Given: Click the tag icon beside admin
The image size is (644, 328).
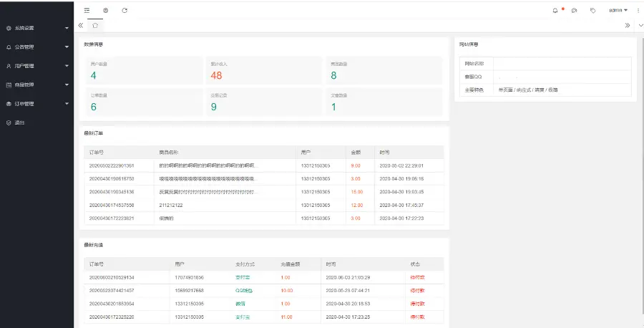Looking at the screenshot, I should [592, 11].
